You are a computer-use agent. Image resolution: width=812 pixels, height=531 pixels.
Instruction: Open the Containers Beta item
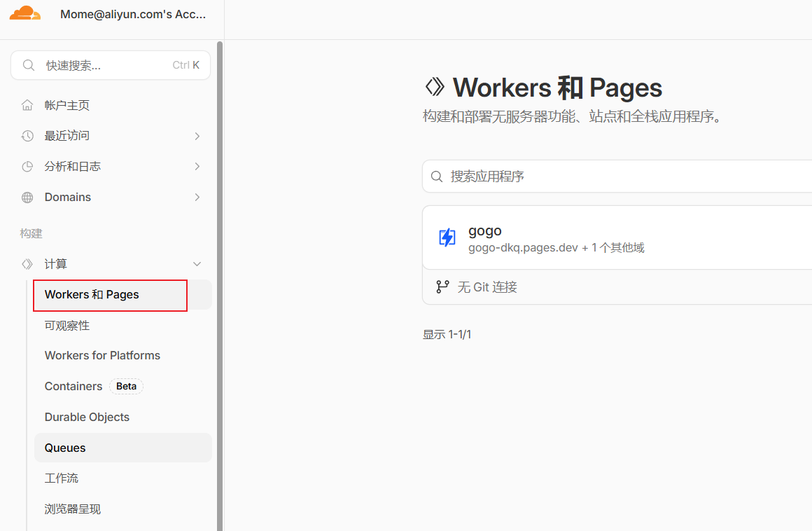[x=73, y=386]
